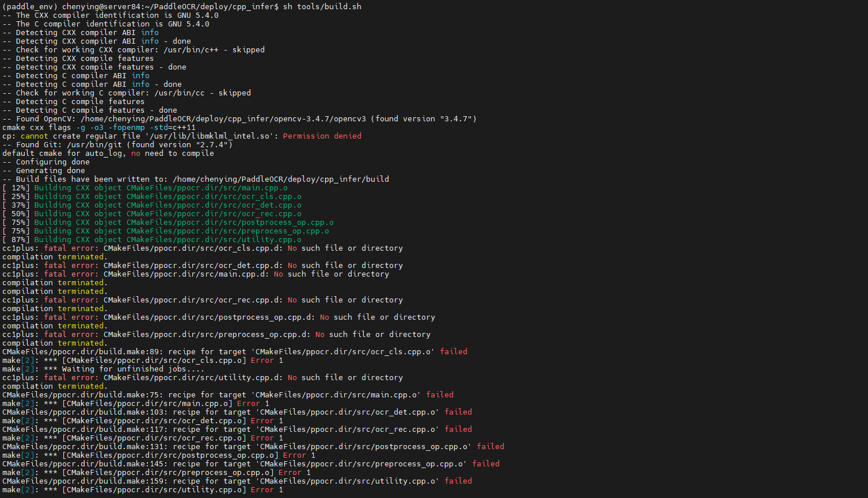Click make[2] 'ocr_rec.cpp.o] Error 1' line
The height and width of the screenshot is (498, 868).
click(x=143, y=438)
